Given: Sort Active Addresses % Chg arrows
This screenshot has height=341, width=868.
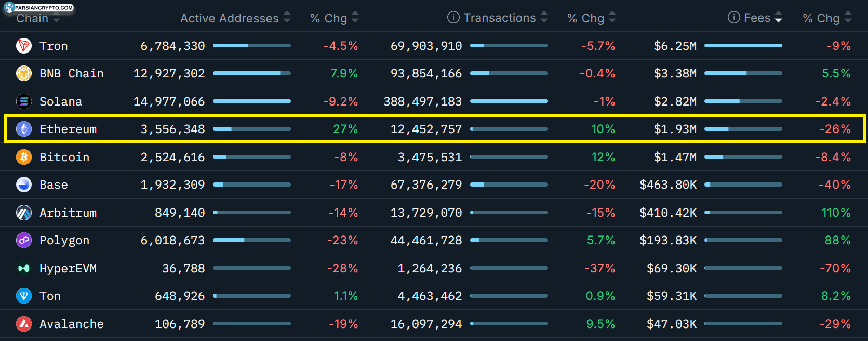Looking at the screenshot, I should coord(355,18).
